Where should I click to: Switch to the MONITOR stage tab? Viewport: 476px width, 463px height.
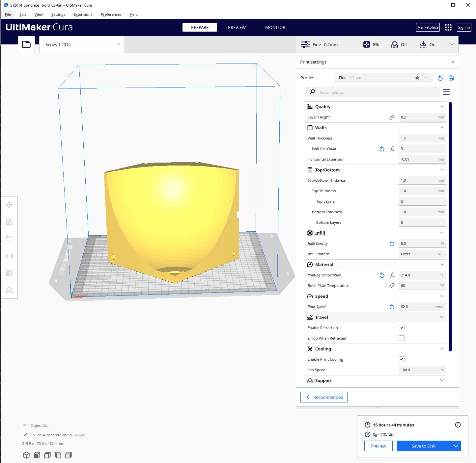click(275, 27)
